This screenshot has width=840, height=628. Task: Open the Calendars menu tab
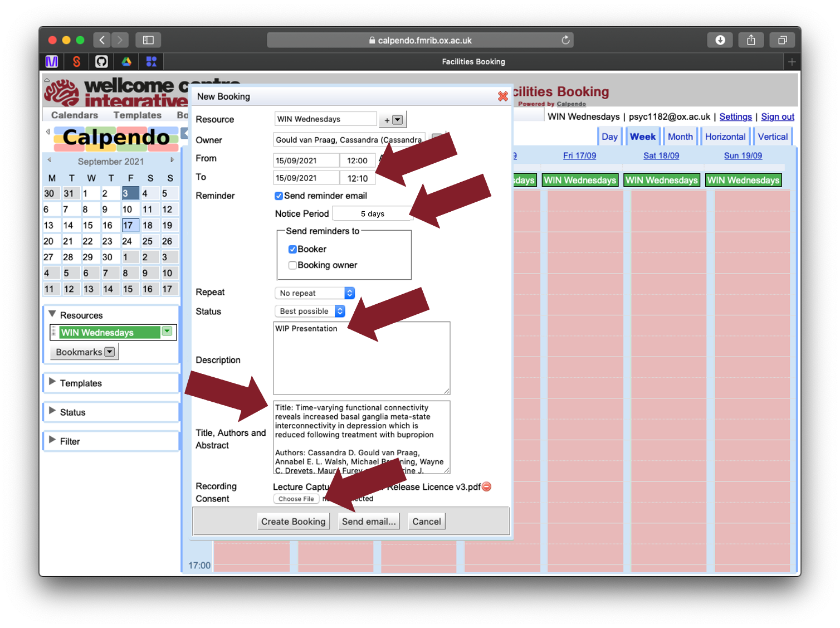[x=75, y=115]
